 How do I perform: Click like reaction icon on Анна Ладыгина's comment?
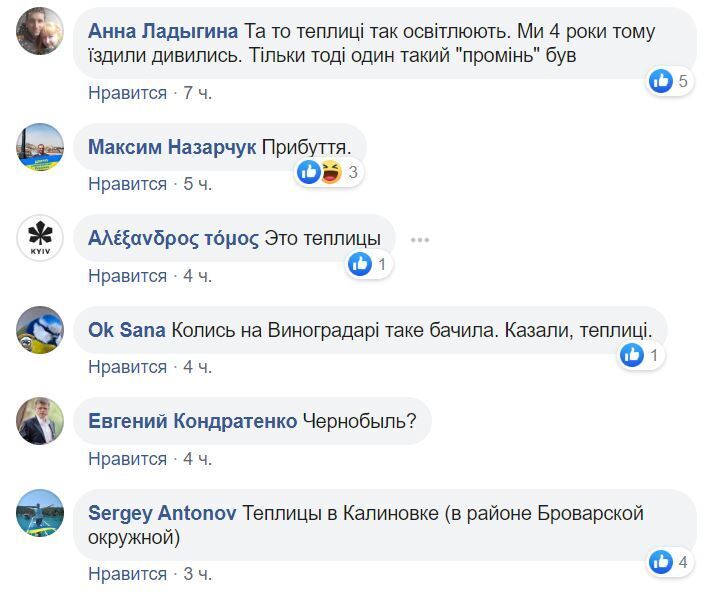(661, 81)
